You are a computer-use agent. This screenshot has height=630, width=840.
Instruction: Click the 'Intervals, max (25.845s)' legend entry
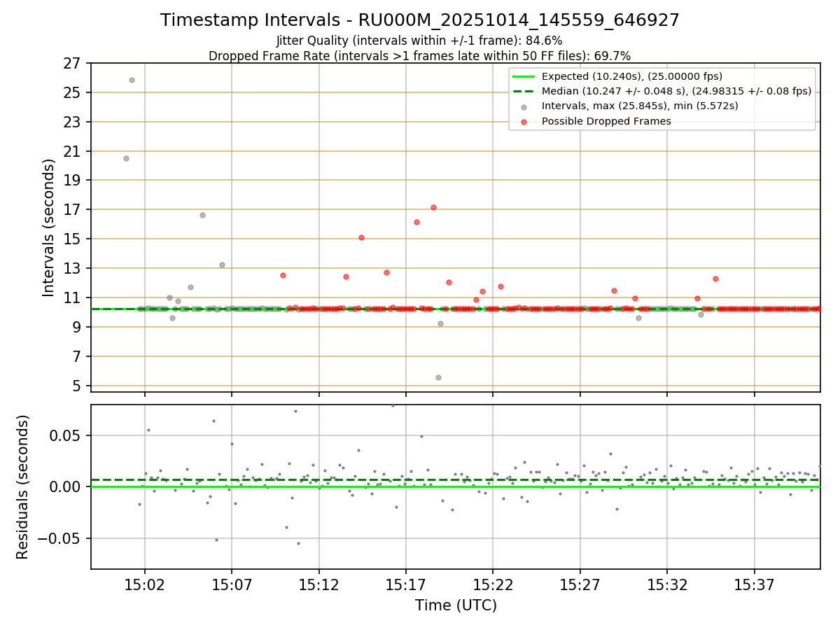pos(640,106)
